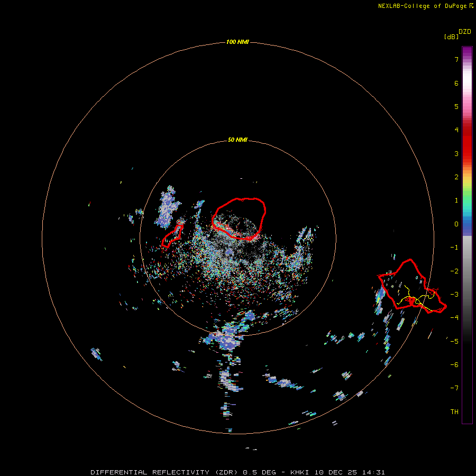
Task: Click the 7 dB tick label on scale
Action: [456, 59]
